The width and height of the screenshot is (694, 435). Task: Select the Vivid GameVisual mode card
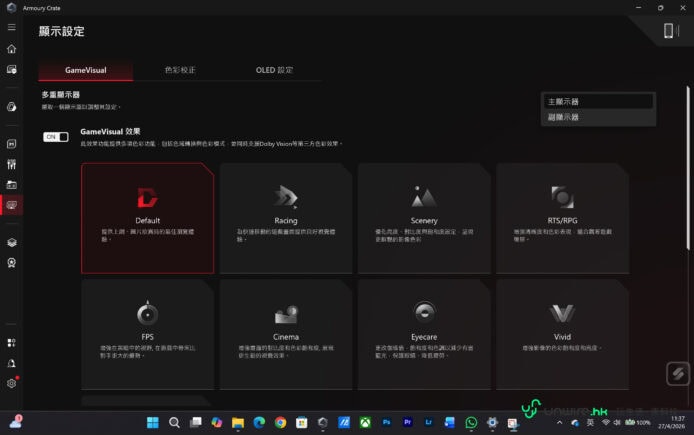(x=562, y=335)
